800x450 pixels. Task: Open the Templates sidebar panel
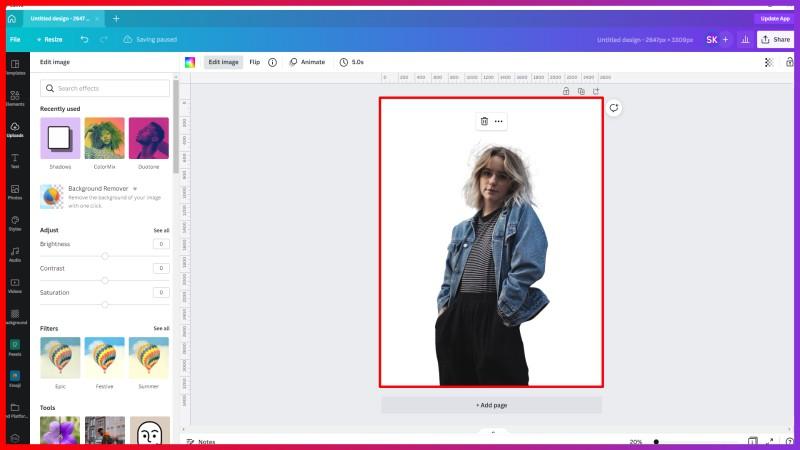(x=15, y=67)
